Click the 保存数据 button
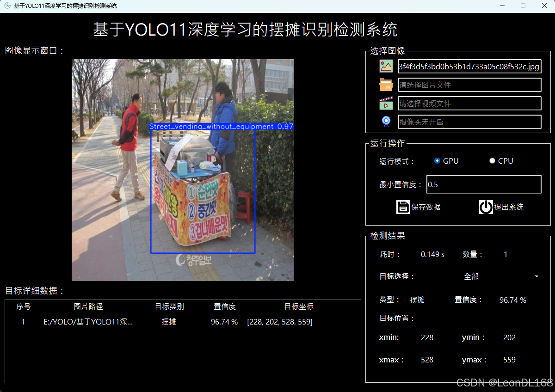The image size is (555, 392). tap(419, 207)
